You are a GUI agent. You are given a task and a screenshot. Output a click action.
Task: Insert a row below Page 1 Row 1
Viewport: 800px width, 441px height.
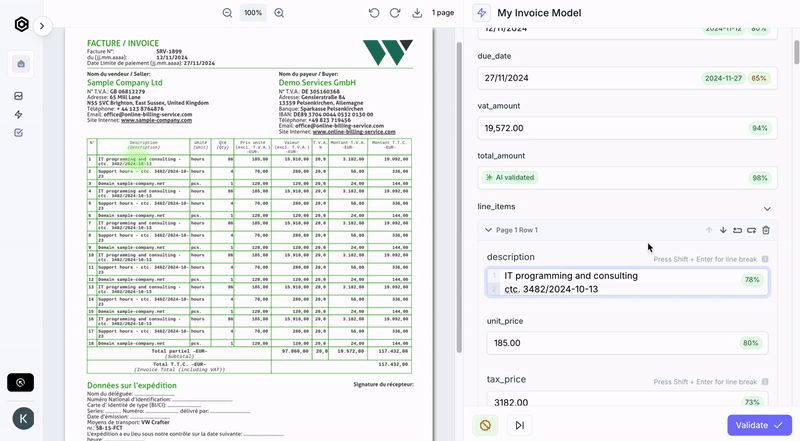pos(752,230)
